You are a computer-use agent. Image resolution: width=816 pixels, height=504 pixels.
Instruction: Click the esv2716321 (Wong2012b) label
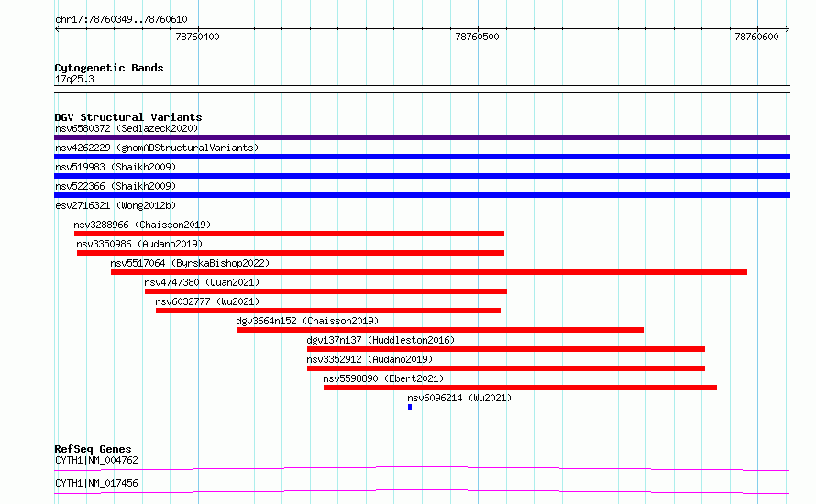[116, 205]
